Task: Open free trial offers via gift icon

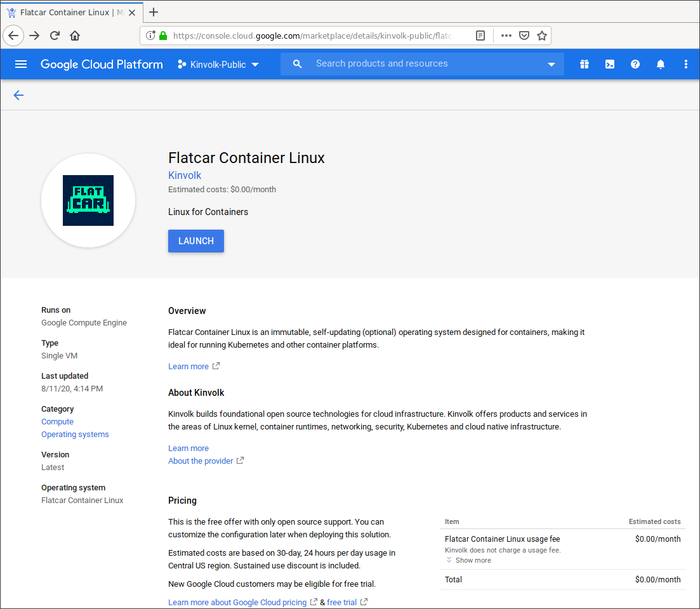Action: (x=584, y=63)
